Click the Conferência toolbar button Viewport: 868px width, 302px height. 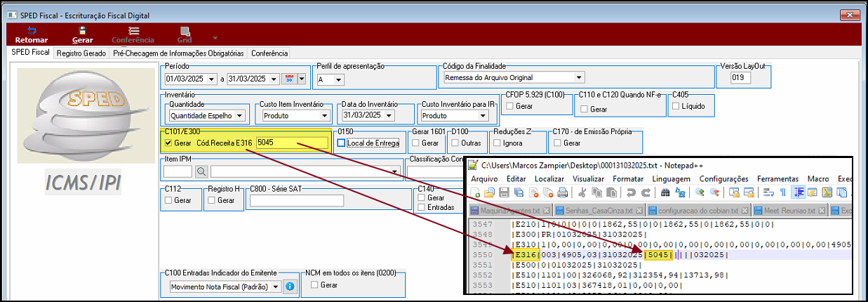133,35
